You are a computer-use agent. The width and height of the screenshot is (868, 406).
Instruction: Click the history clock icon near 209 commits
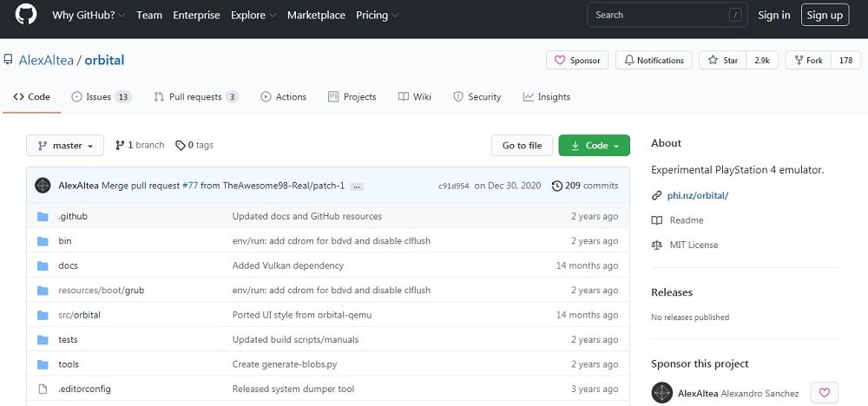coord(557,186)
